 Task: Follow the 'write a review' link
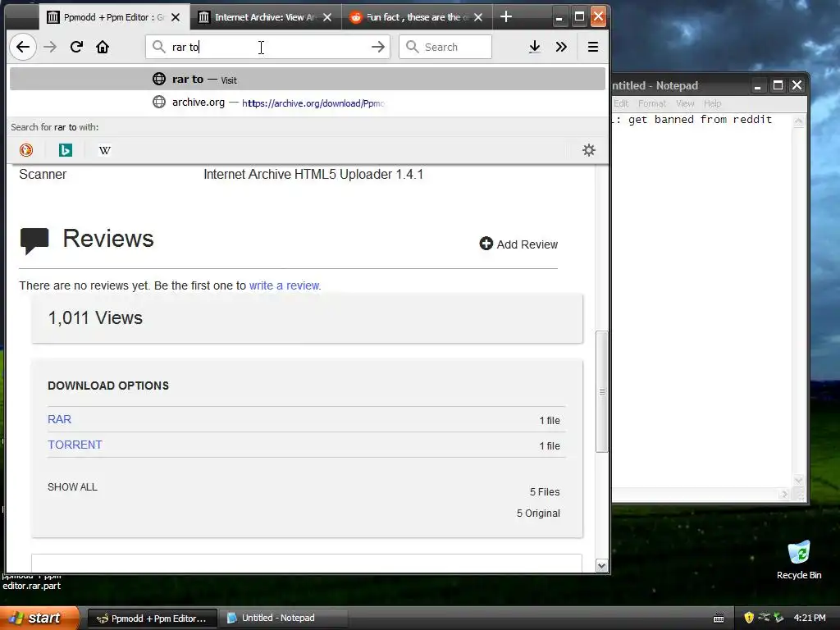284,285
